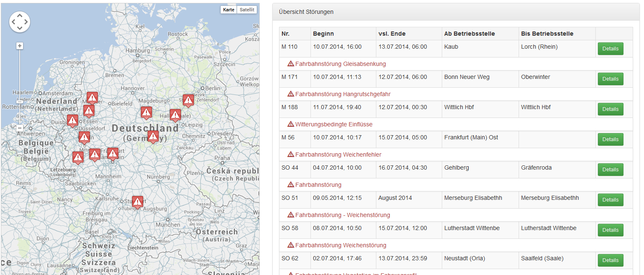The height and width of the screenshot is (275, 644).
Task: Pan the map left with the arrow
Action: point(13,22)
